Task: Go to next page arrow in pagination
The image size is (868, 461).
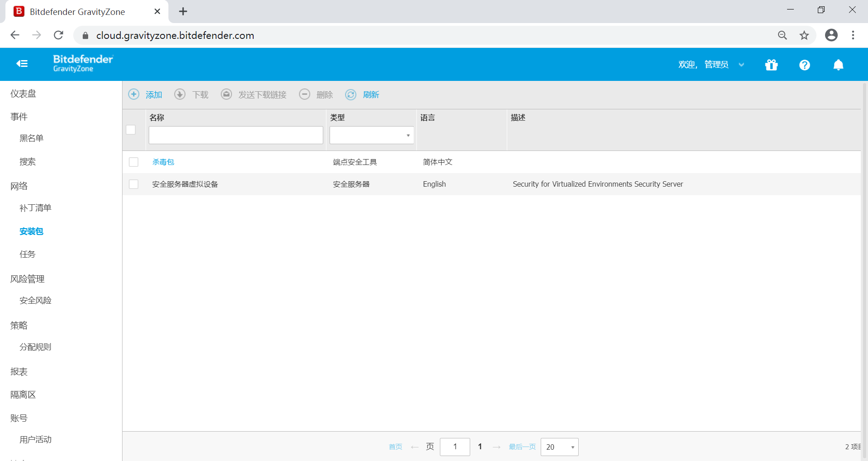Action: [497, 447]
